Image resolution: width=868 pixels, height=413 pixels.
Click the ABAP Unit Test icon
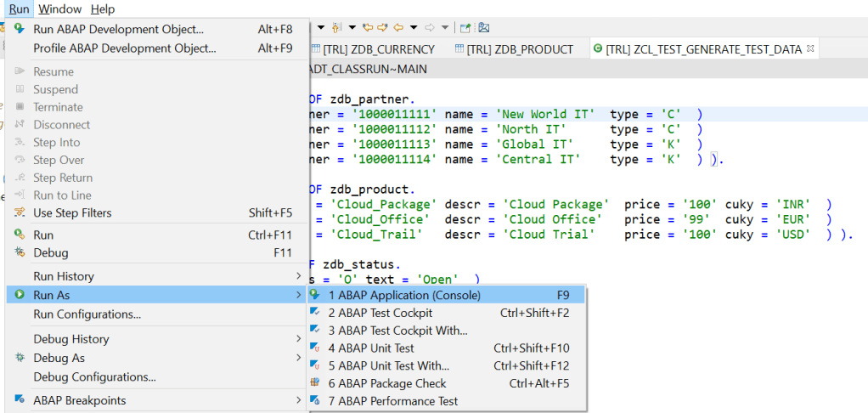pyautogui.click(x=315, y=348)
